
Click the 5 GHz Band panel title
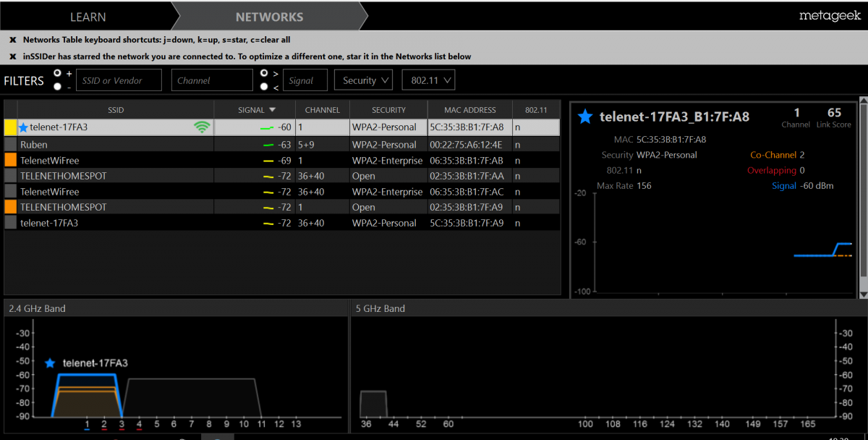pyautogui.click(x=380, y=308)
